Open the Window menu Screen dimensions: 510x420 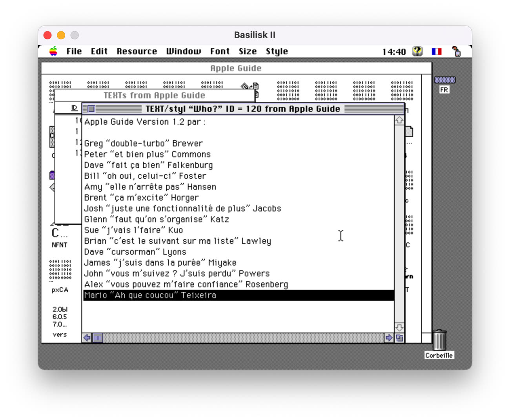point(184,51)
